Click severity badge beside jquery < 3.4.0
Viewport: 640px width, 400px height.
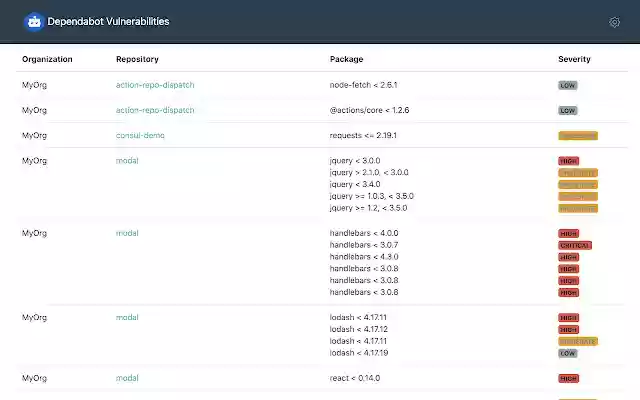click(x=578, y=185)
